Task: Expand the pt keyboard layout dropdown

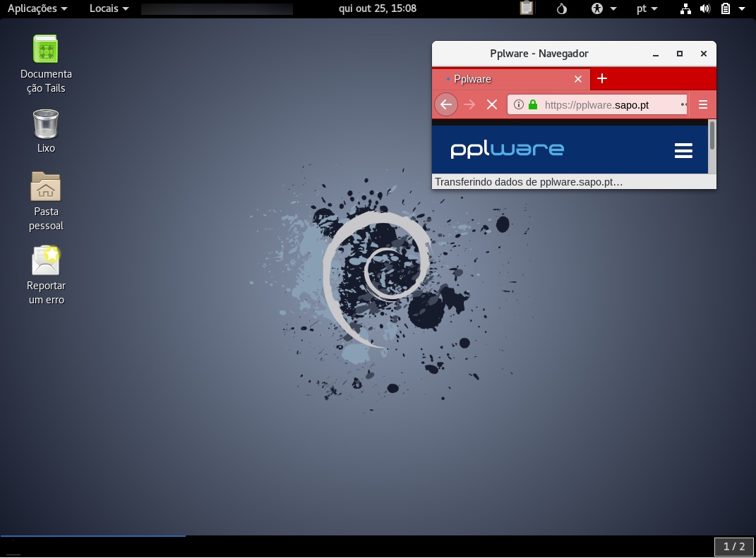Action: pyautogui.click(x=647, y=8)
